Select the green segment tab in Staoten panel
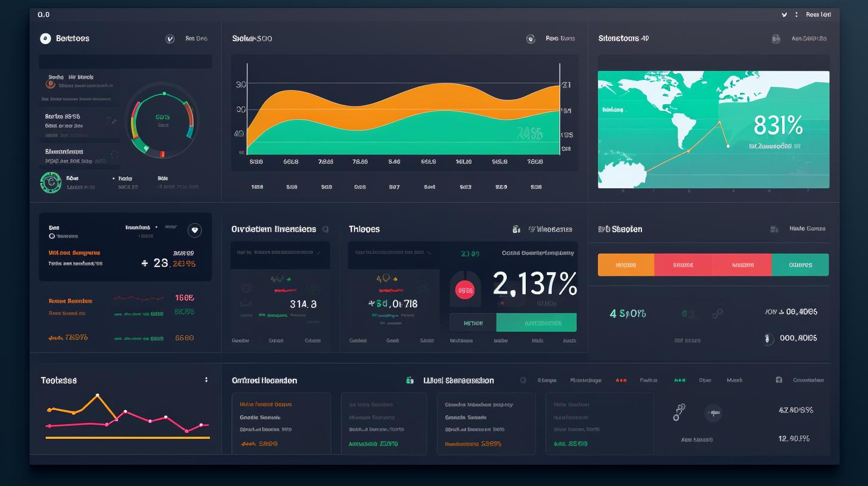Screen dimensions: 868x486 (x=800, y=265)
